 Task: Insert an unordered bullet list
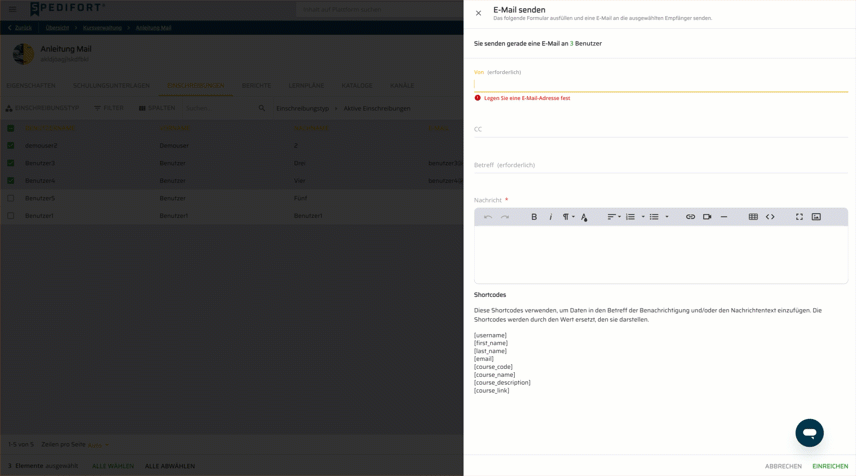pyautogui.click(x=653, y=217)
